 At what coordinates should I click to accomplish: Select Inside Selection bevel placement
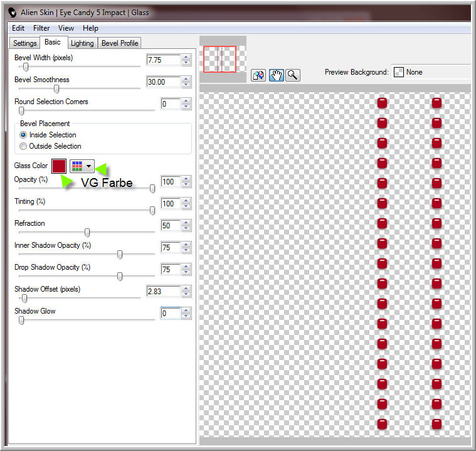click(23, 135)
